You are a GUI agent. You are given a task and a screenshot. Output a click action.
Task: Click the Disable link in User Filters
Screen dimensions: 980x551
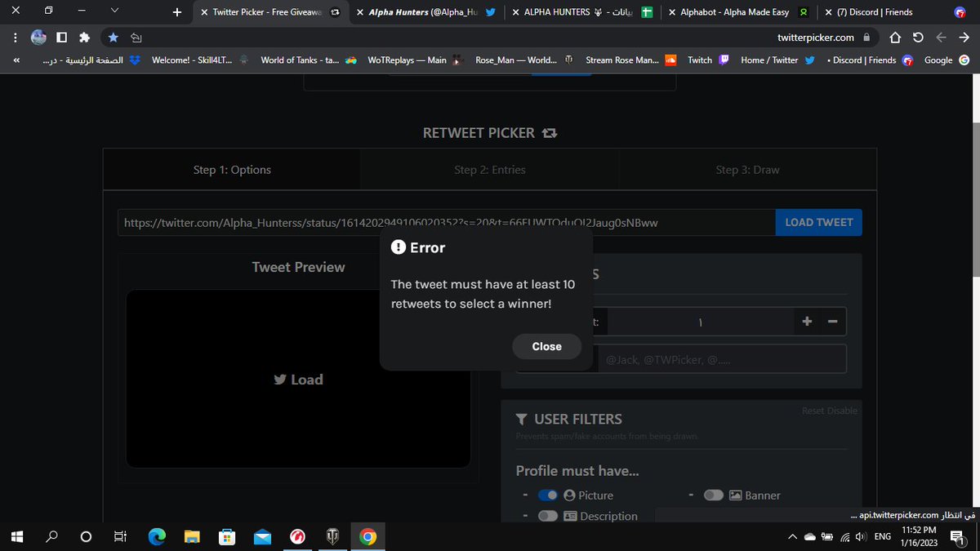click(x=843, y=411)
